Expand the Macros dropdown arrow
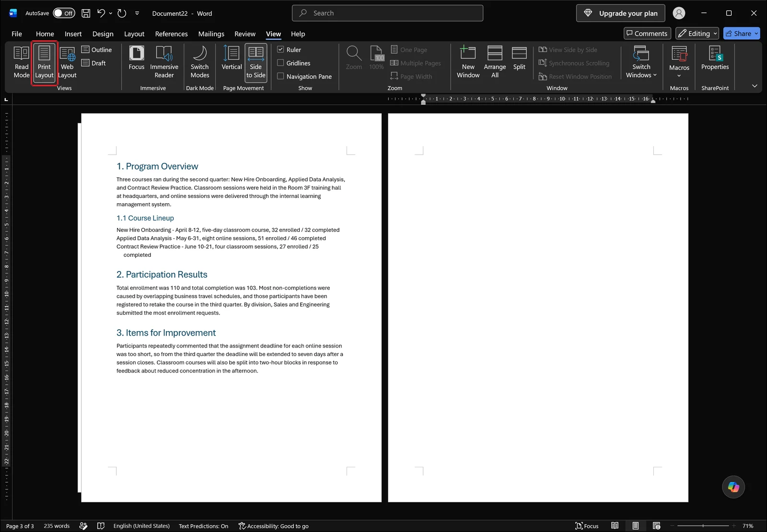This screenshot has width=767, height=532. point(679,76)
